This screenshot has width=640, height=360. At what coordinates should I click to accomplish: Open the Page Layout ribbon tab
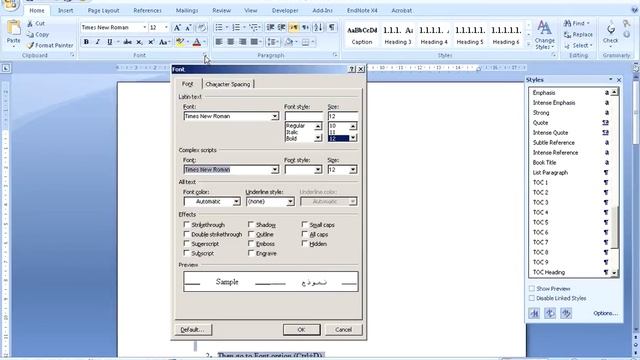[x=104, y=11]
